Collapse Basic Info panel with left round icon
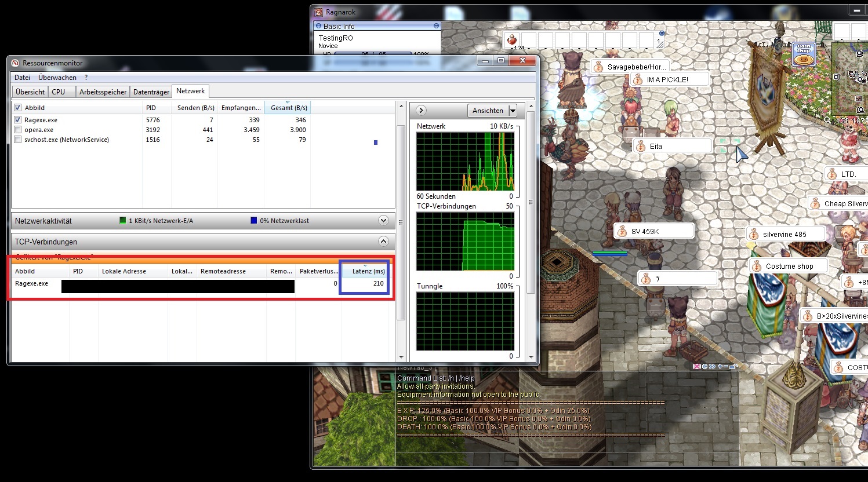 [318, 26]
